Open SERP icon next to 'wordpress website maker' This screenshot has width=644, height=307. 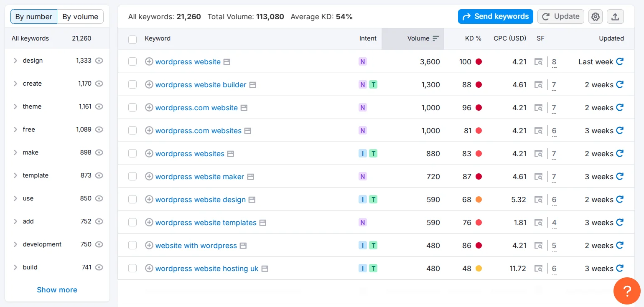[x=251, y=177]
